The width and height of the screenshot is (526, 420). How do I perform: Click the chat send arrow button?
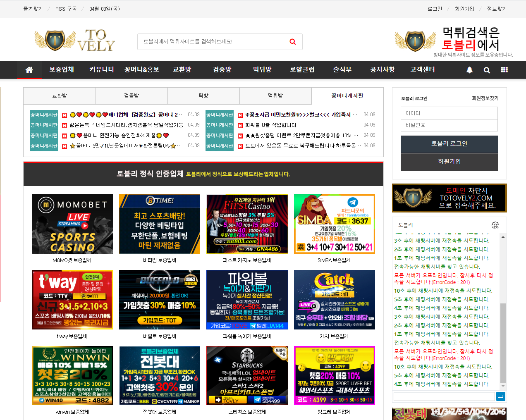(500, 396)
